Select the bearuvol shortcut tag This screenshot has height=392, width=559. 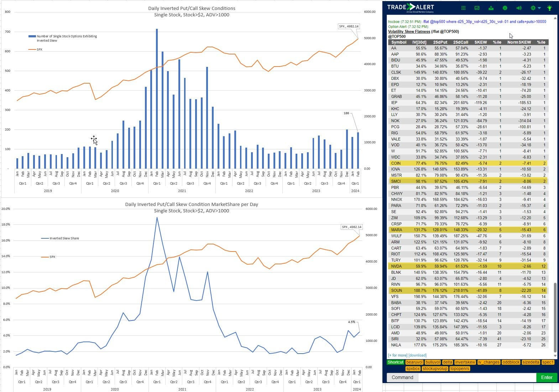414,362
